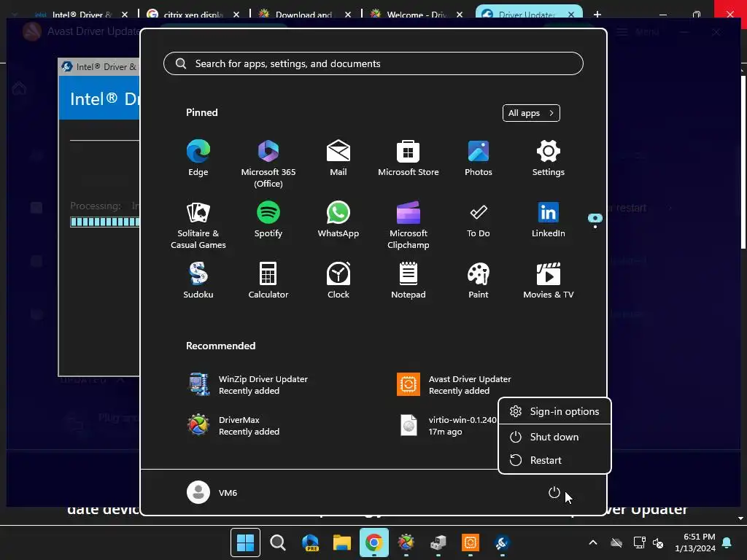Open Movies & TV
747x560 pixels.
click(549, 281)
